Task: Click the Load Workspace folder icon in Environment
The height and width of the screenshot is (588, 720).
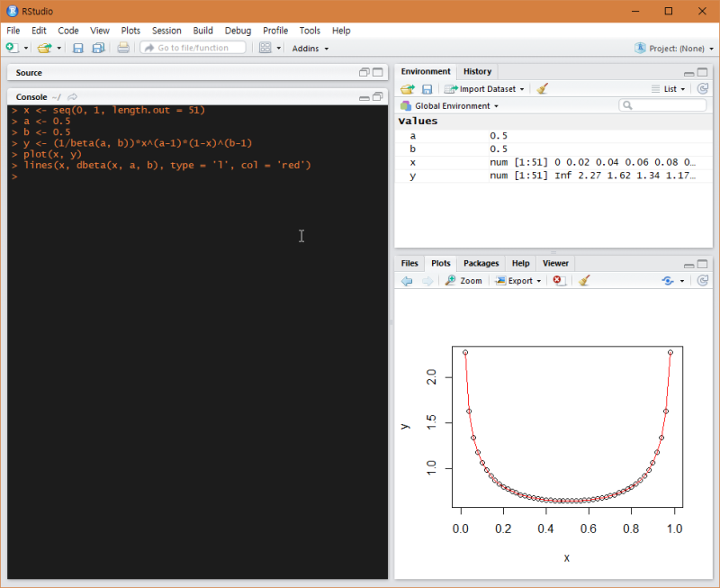Action: 408,89
